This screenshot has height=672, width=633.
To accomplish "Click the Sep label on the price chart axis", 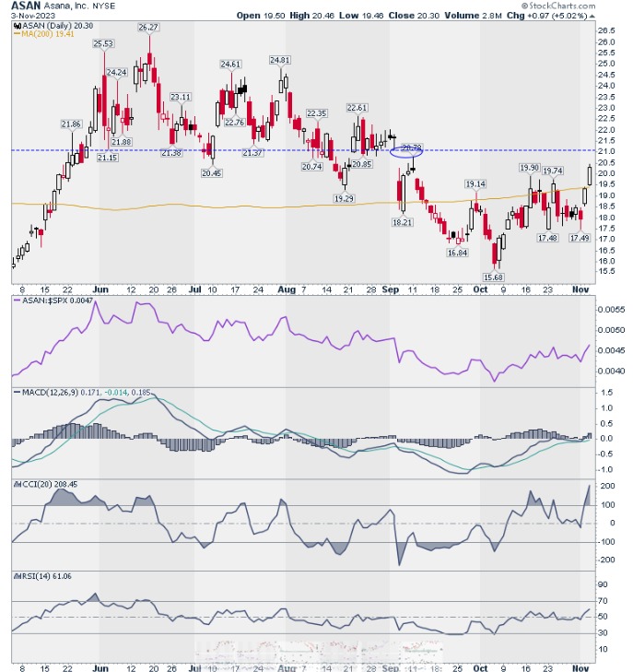I will [x=390, y=289].
